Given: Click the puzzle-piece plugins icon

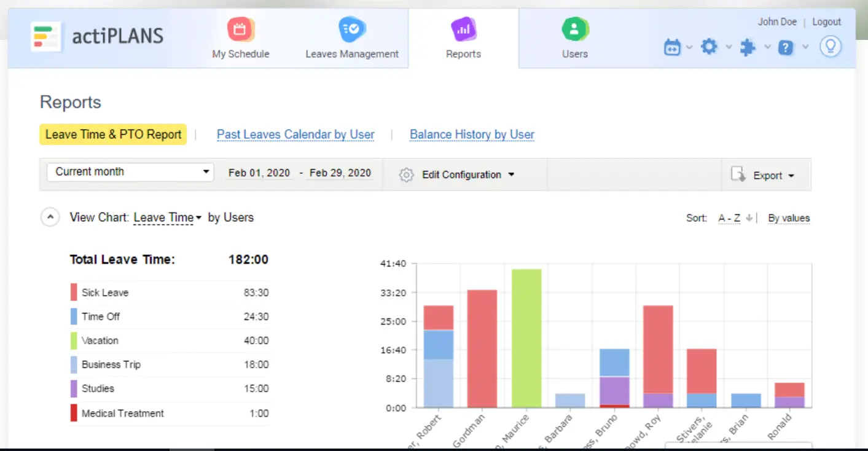Looking at the screenshot, I should 747,47.
